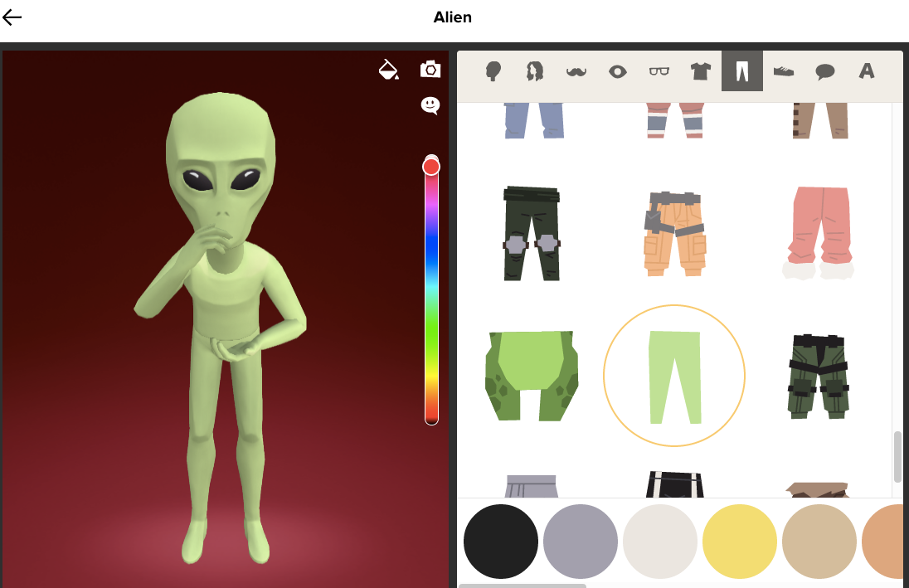909x588 pixels.
Task: Open the shoes category tab
Action: 783,71
